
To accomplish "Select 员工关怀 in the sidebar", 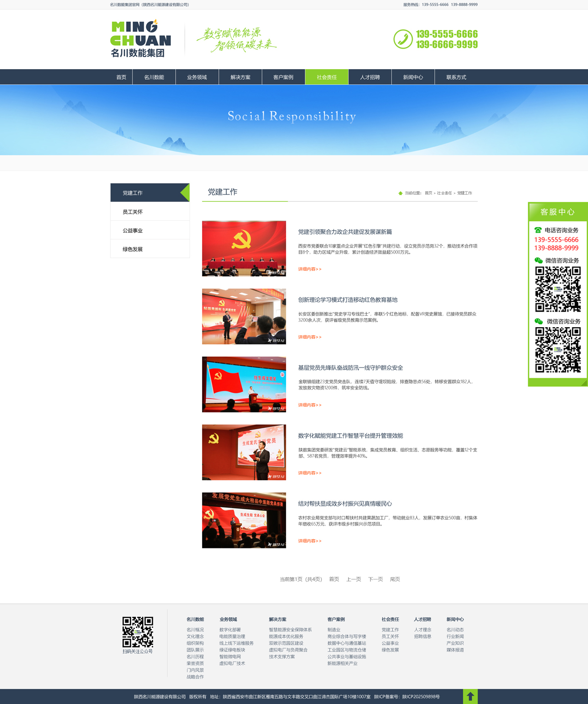I will (133, 212).
